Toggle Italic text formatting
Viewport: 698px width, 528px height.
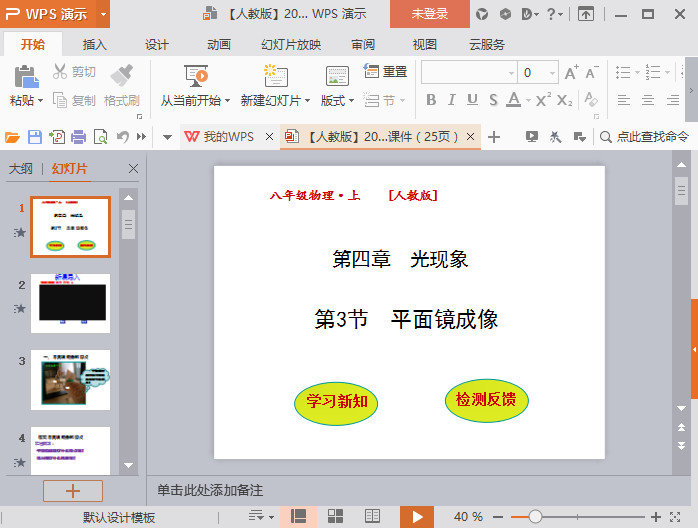tap(451, 100)
